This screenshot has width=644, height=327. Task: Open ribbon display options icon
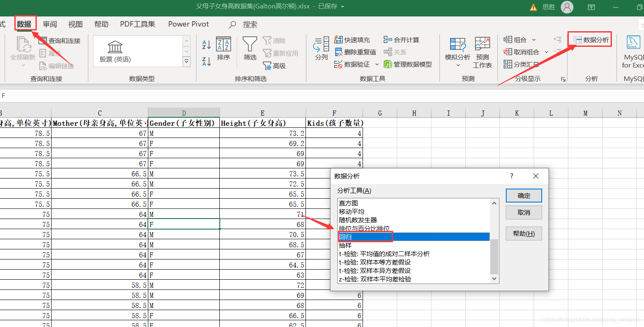[592, 7]
